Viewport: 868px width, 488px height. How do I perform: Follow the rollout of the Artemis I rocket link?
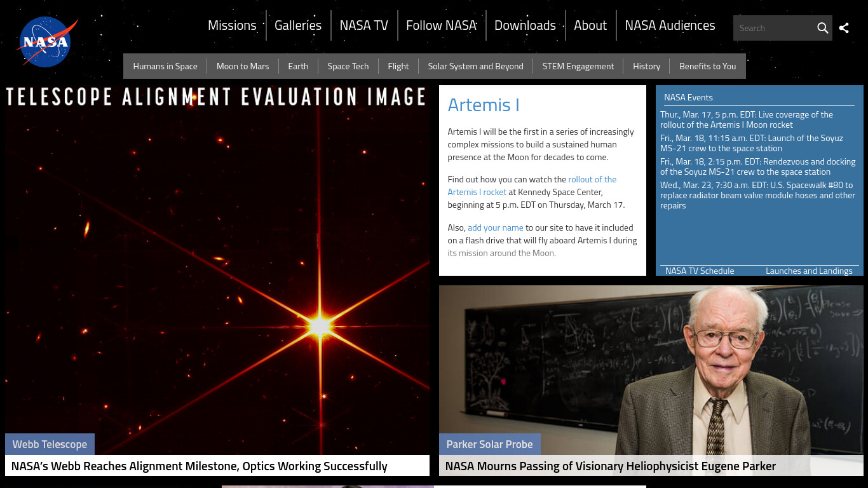pos(532,186)
